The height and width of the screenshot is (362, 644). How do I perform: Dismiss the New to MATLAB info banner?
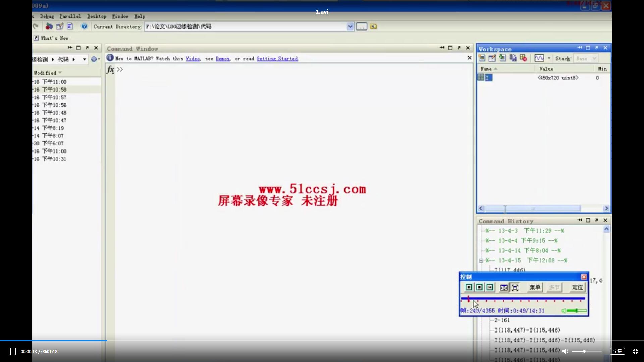tap(470, 58)
